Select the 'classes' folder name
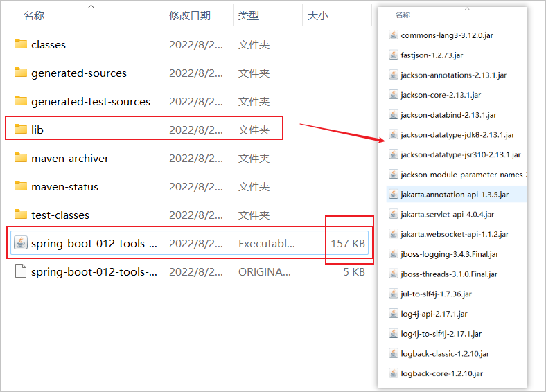This screenshot has height=392, width=546. tap(49, 44)
